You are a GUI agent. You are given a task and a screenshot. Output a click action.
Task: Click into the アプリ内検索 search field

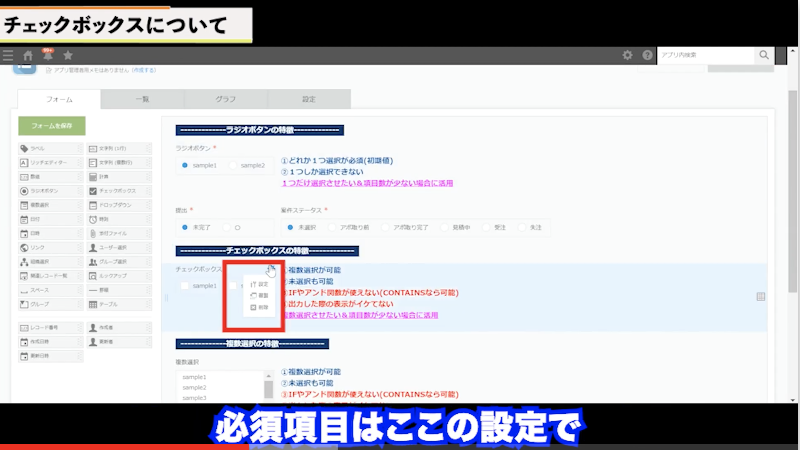703,55
